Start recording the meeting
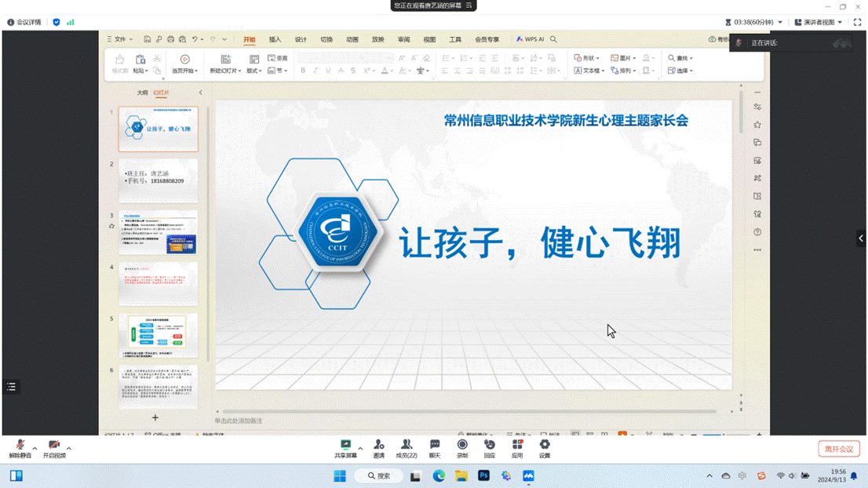The height and width of the screenshot is (488, 868). click(462, 449)
